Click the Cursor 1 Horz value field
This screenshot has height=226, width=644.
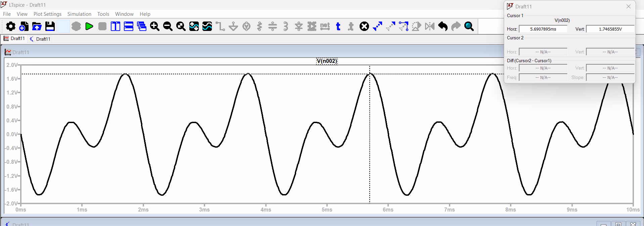tap(543, 29)
